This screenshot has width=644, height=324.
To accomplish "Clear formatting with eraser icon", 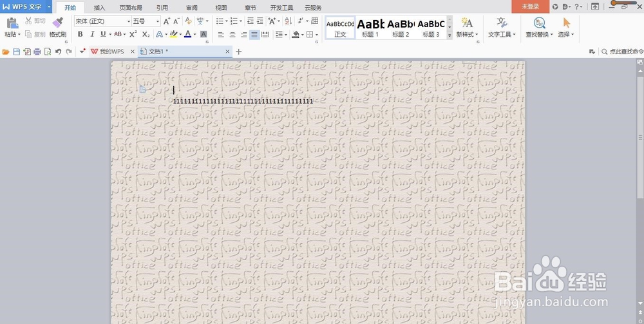I will pos(189,21).
